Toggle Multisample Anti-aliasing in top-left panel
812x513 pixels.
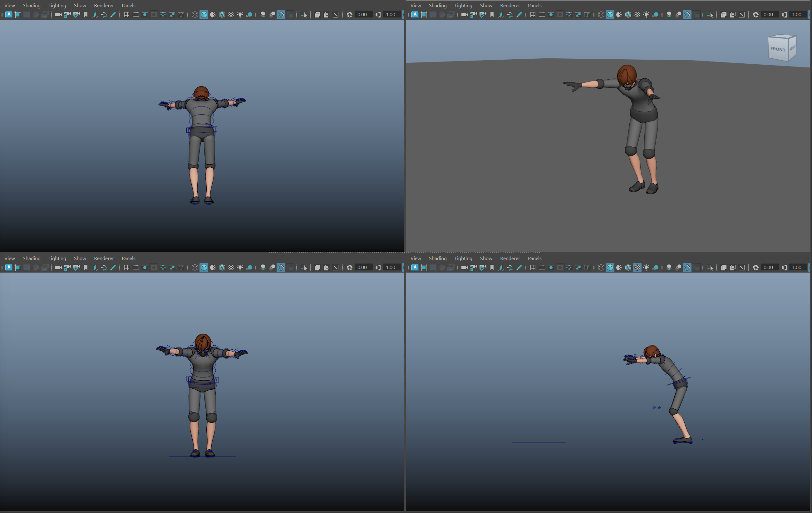click(x=281, y=14)
